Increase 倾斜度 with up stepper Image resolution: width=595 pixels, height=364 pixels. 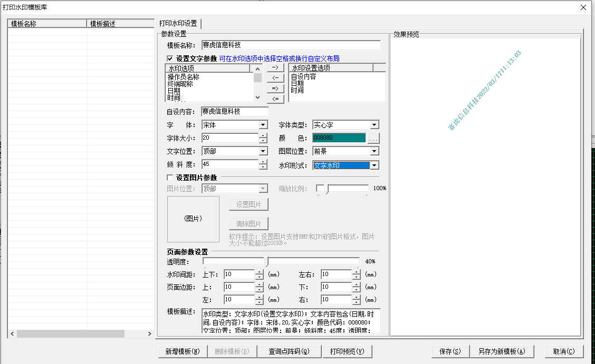(x=263, y=162)
